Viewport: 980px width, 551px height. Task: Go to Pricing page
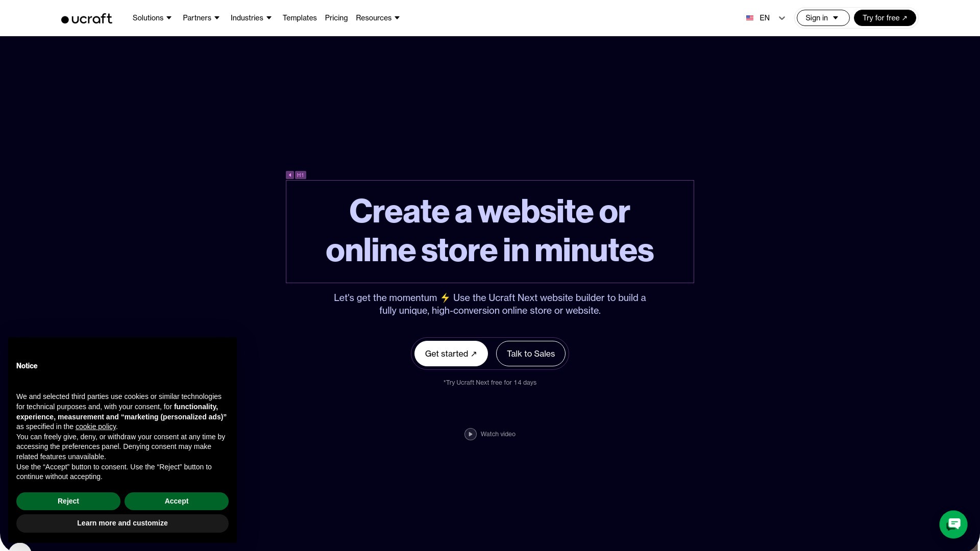(336, 18)
